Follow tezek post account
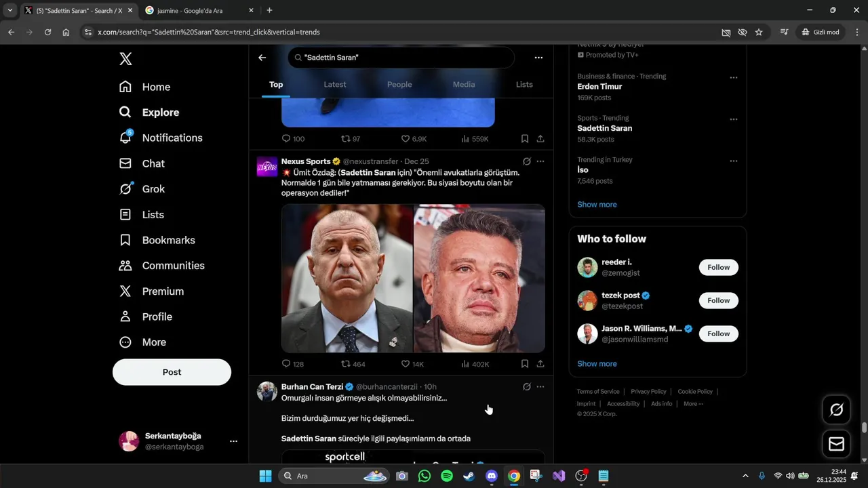Screen dimensions: 868x488 pyautogui.click(x=719, y=300)
